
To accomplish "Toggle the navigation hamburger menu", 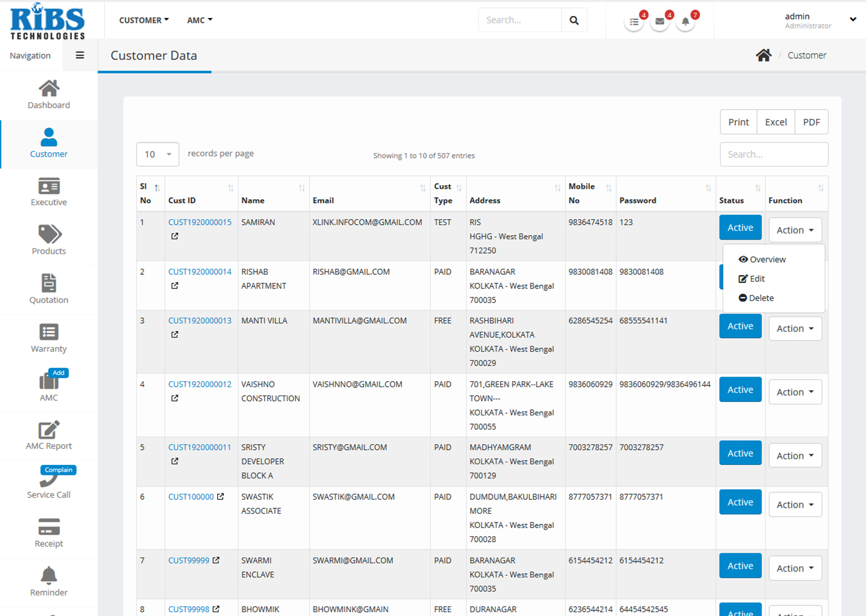I will click(x=80, y=56).
